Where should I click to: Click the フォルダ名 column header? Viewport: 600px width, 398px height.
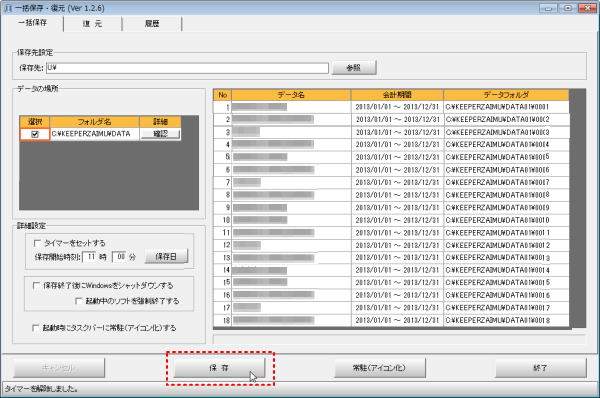(x=95, y=122)
